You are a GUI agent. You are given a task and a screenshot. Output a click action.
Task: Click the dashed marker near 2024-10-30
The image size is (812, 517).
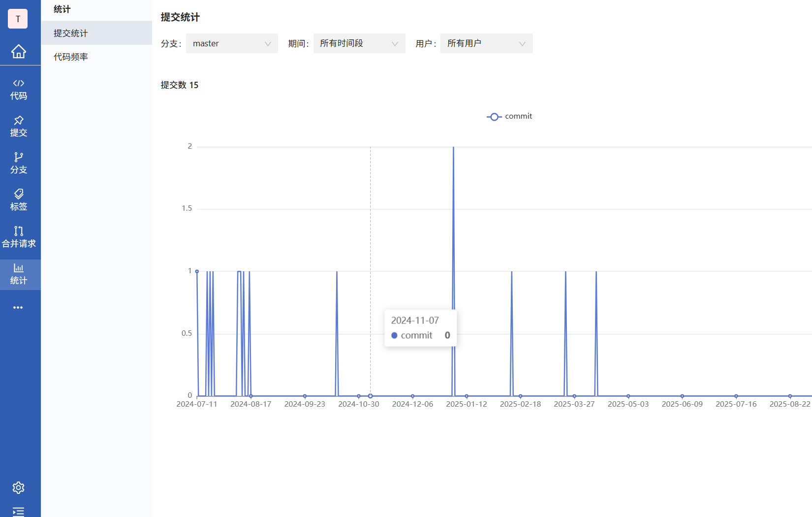click(x=370, y=395)
